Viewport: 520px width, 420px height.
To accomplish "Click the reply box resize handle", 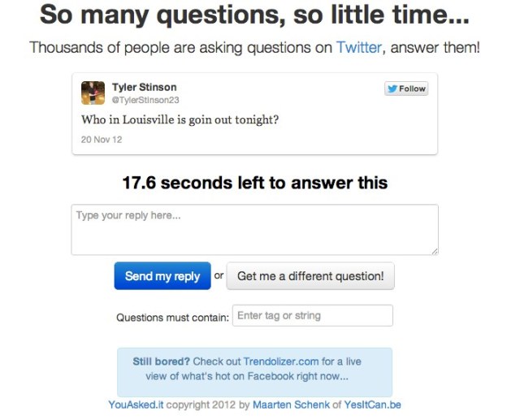I will [x=435, y=251].
